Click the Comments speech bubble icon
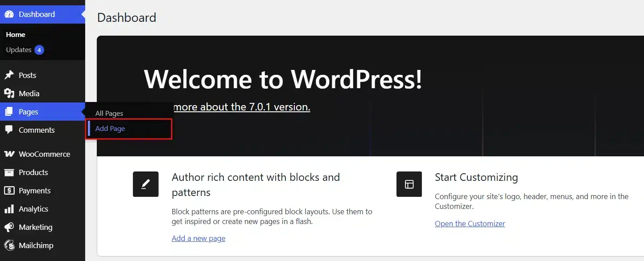The width and height of the screenshot is (644, 261). [9, 130]
